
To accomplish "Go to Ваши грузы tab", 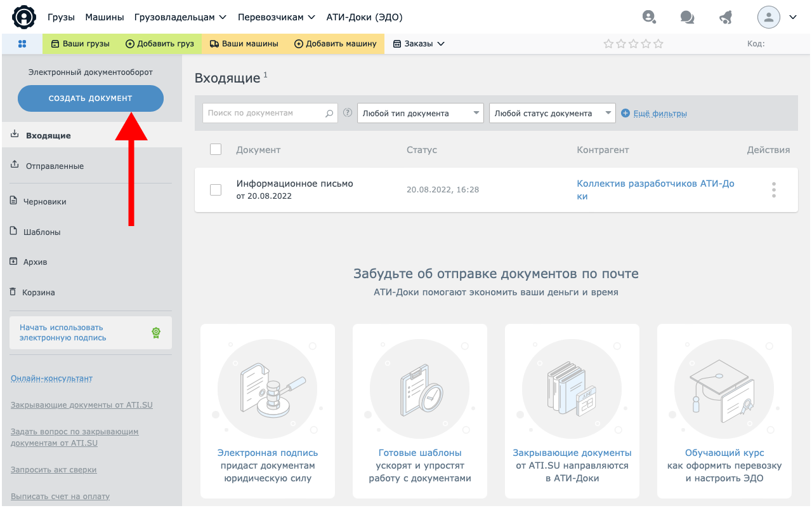I will pos(81,44).
